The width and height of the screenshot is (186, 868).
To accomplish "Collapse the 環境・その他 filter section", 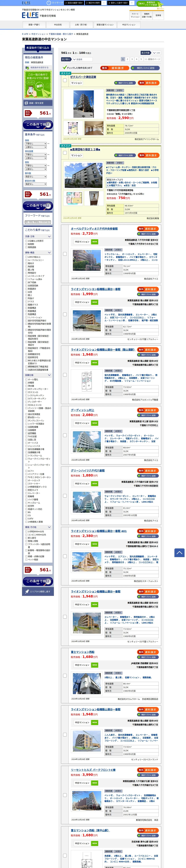I will (38, 527).
